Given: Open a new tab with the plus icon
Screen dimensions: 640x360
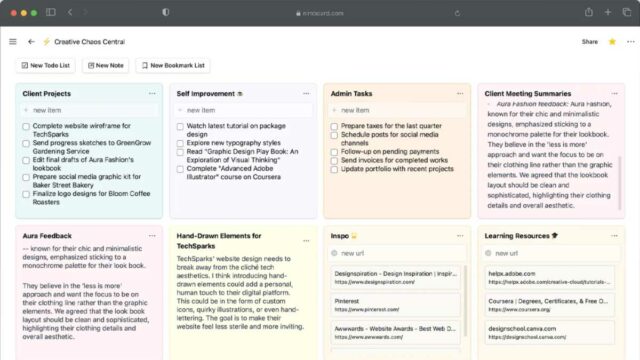Looking at the screenshot, I should coord(608,12).
